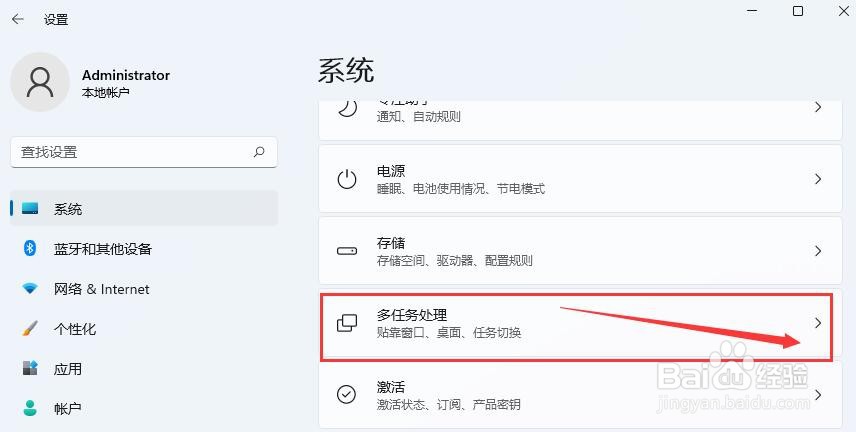Click the search magnifier icon

pos(259,152)
